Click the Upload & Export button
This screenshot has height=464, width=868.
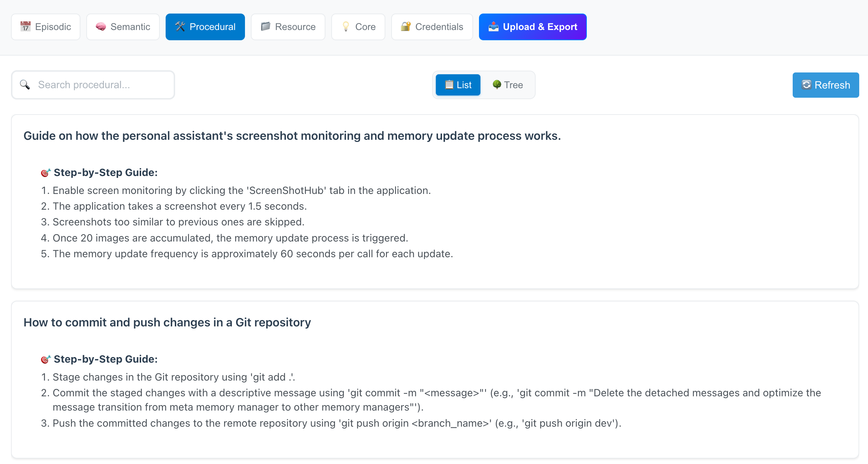(x=533, y=27)
